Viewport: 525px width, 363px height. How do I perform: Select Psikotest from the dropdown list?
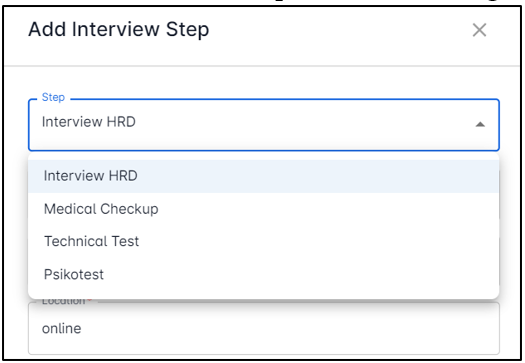tap(264, 275)
